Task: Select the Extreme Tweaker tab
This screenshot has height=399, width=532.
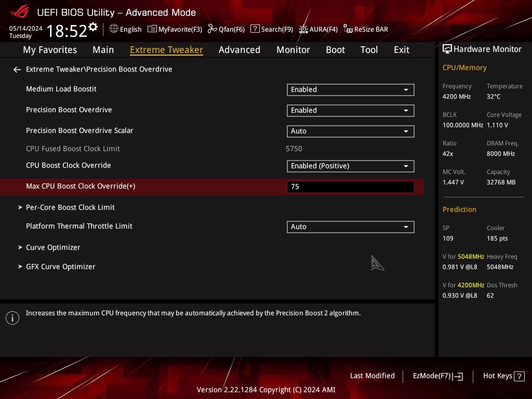Action: pos(167,50)
